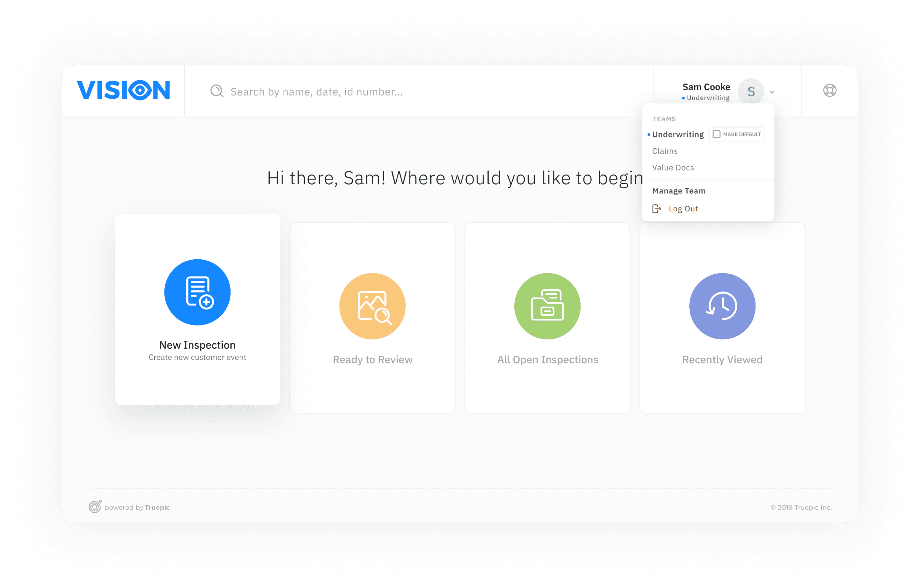Viewport: 920px width, 588px height.
Task: Switch to the Claims team
Action: 665,151
